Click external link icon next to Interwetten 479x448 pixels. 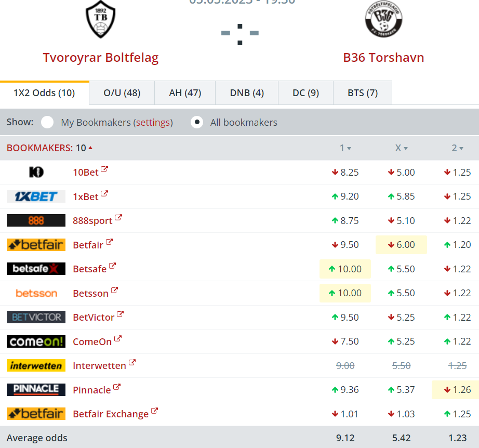click(x=132, y=362)
